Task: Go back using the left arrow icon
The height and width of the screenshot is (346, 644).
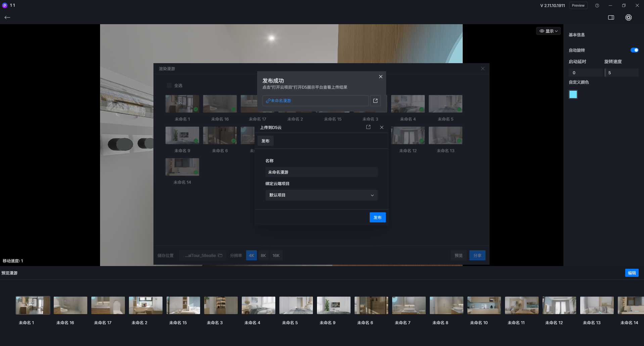Action: pyautogui.click(x=7, y=17)
